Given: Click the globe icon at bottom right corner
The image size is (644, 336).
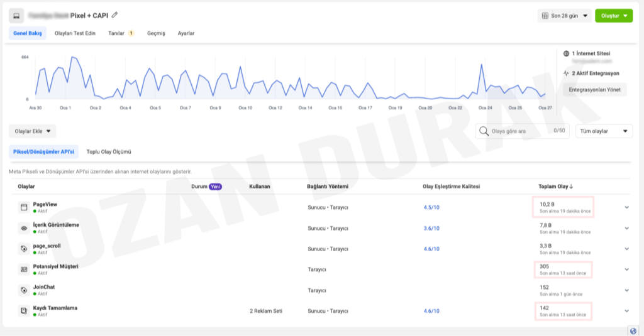Looking at the screenshot, I should point(633,331).
